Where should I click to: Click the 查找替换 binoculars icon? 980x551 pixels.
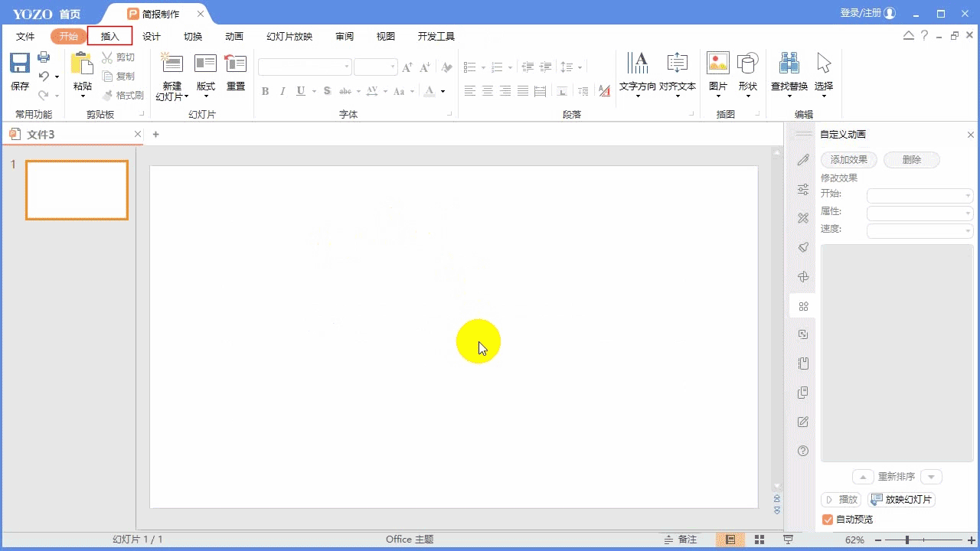point(789,64)
